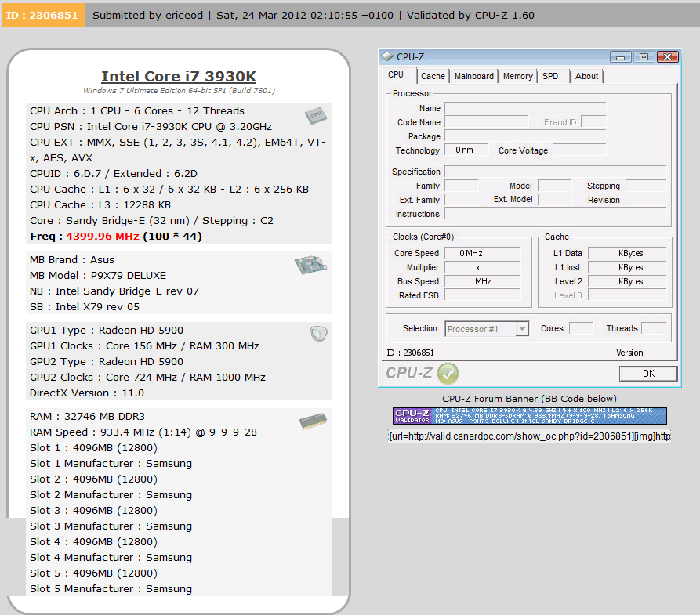Viewport: 700px width, 615px height.
Task: Click the GPU2 Clocks row
Action: click(148, 377)
